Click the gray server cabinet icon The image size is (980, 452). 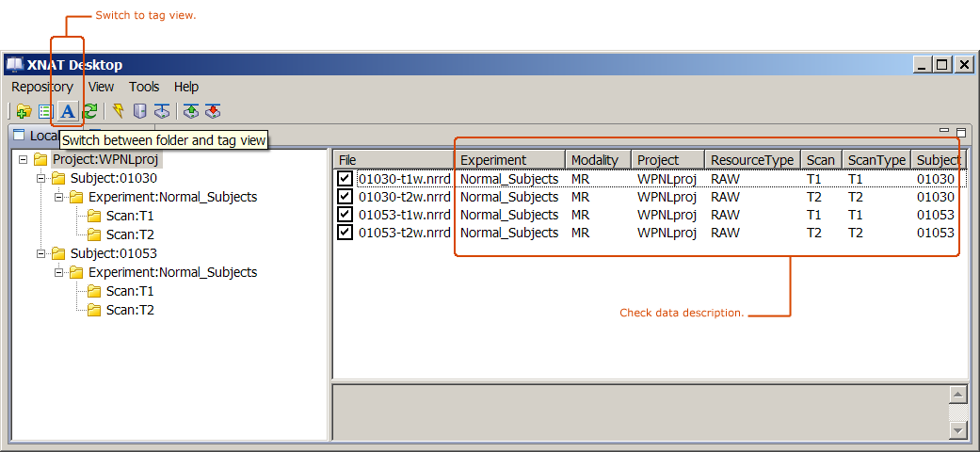(x=139, y=111)
